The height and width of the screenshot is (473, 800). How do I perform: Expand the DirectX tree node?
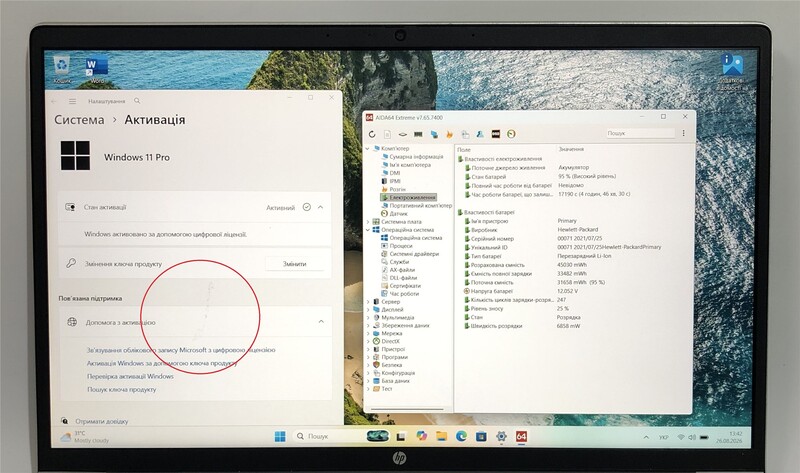[368, 341]
